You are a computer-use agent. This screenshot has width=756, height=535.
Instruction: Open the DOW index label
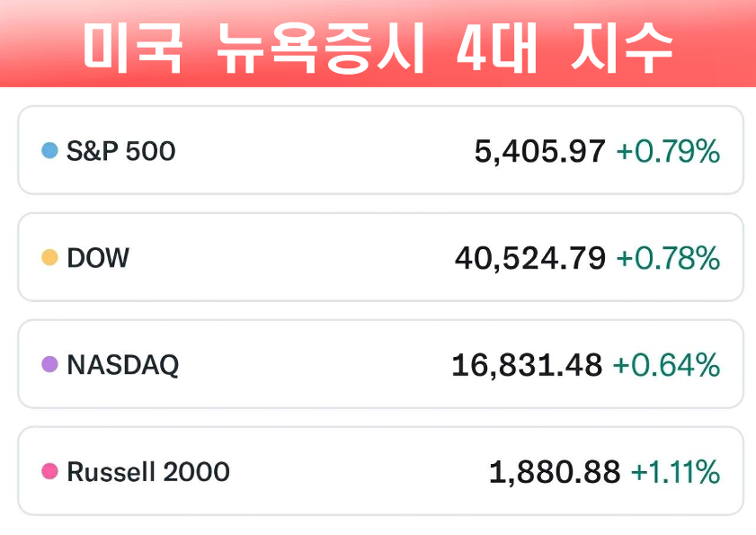click(x=98, y=259)
